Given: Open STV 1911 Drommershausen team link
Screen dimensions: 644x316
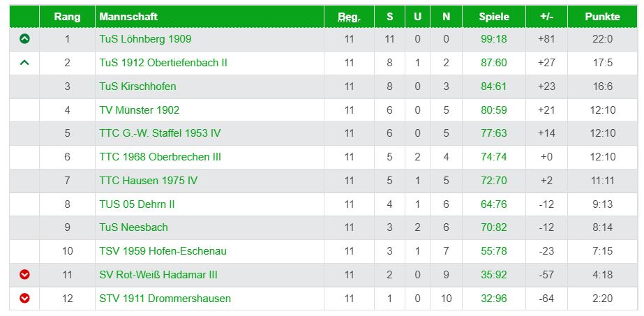Looking at the screenshot, I should 165,299.
